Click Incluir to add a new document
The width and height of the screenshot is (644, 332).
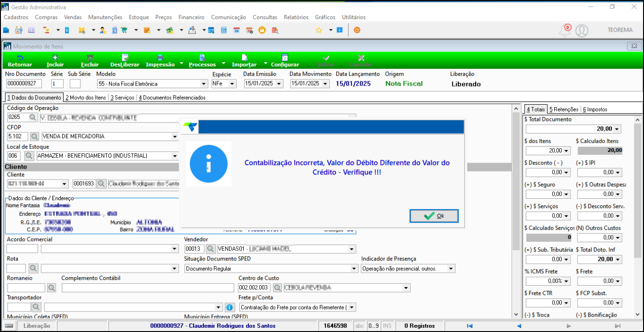[55, 61]
